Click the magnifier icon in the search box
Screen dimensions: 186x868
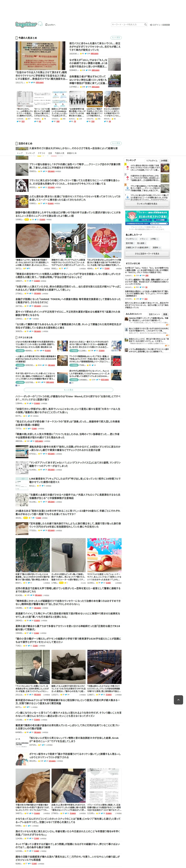[x=145, y=25]
